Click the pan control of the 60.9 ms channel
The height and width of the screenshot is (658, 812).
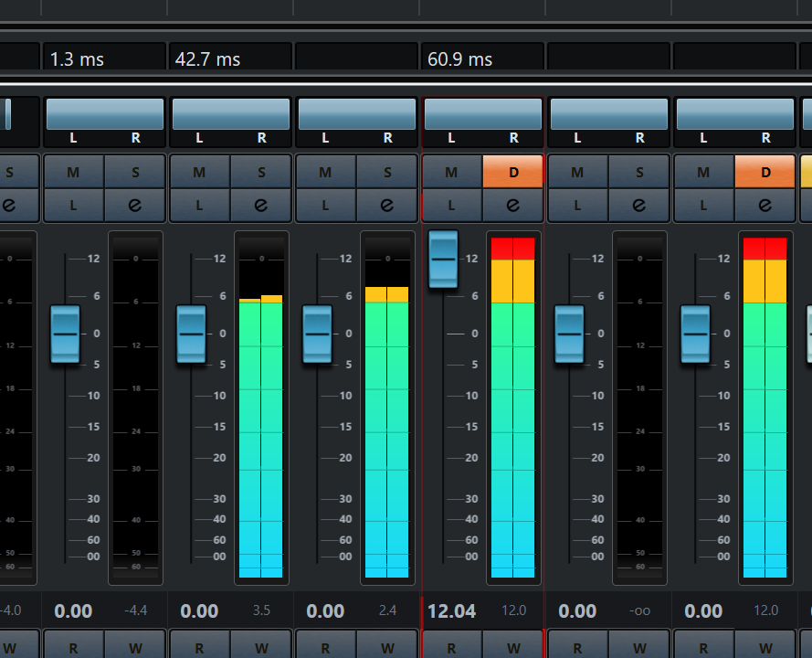(483, 114)
